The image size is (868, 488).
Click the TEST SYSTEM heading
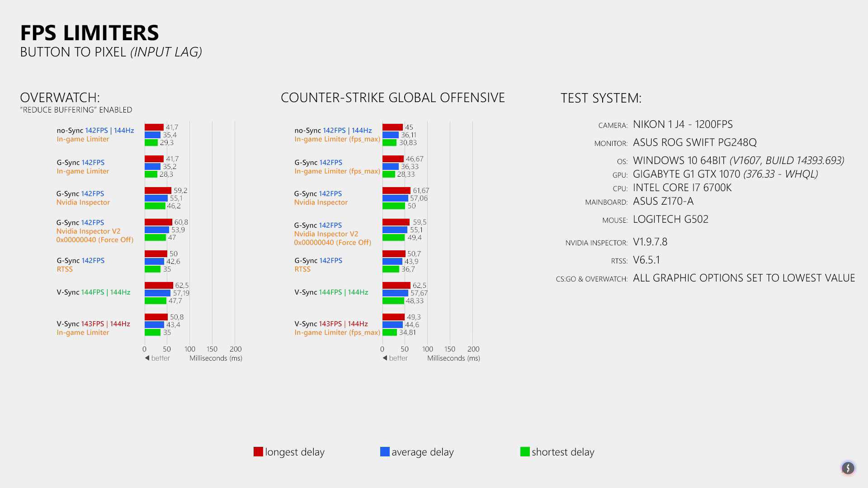coord(601,98)
